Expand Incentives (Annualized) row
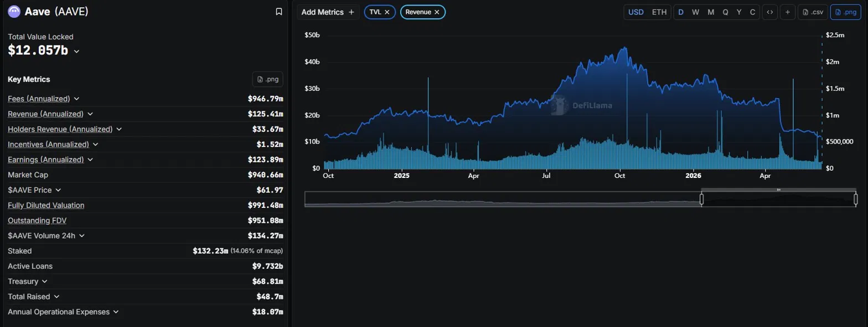868x327 pixels. [x=96, y=144]
